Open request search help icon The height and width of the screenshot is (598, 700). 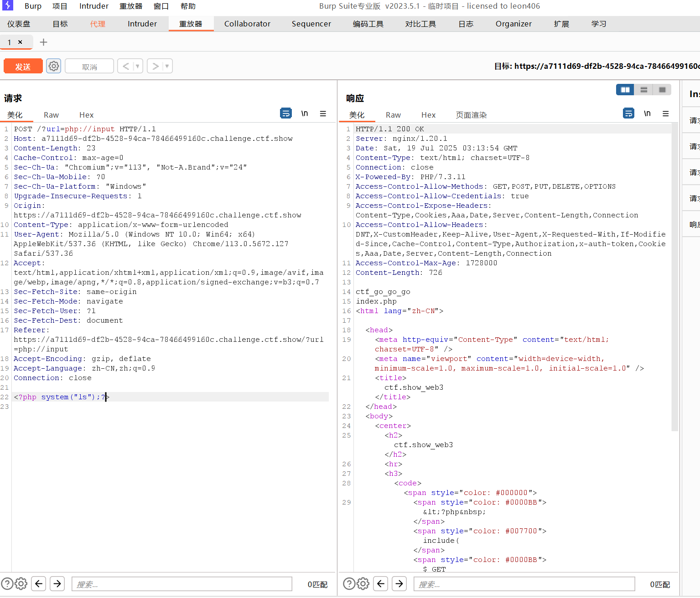click(7, 583)
